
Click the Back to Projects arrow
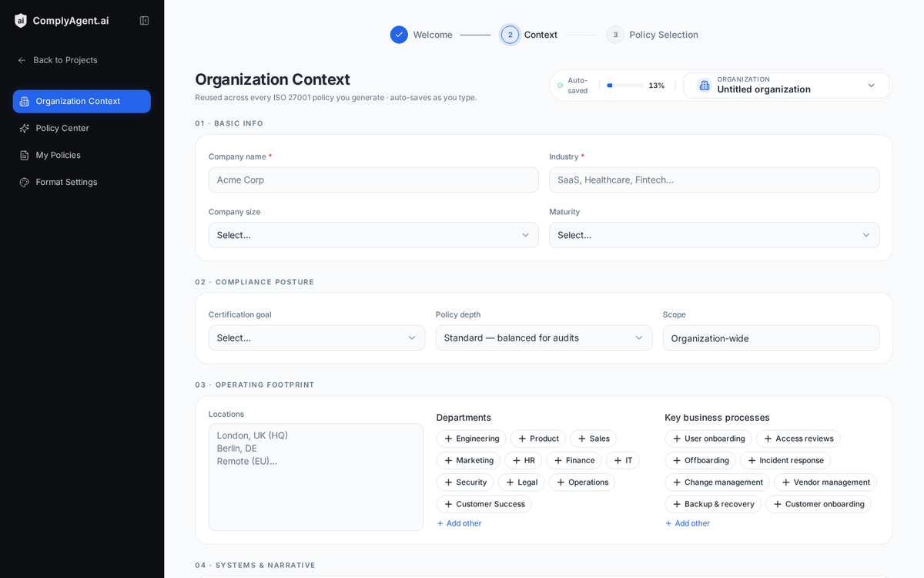[22, 60]
